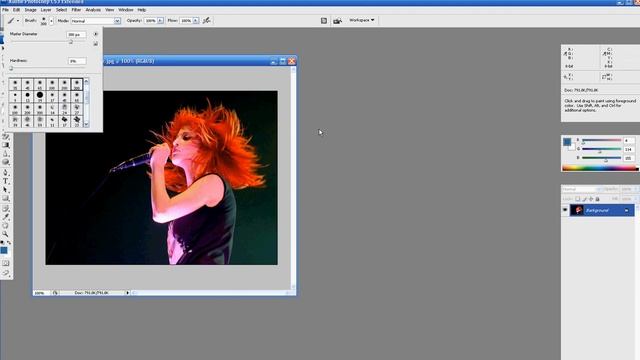
Task: Toggle lock all in Layers panel
Action: tap(598, 199)
